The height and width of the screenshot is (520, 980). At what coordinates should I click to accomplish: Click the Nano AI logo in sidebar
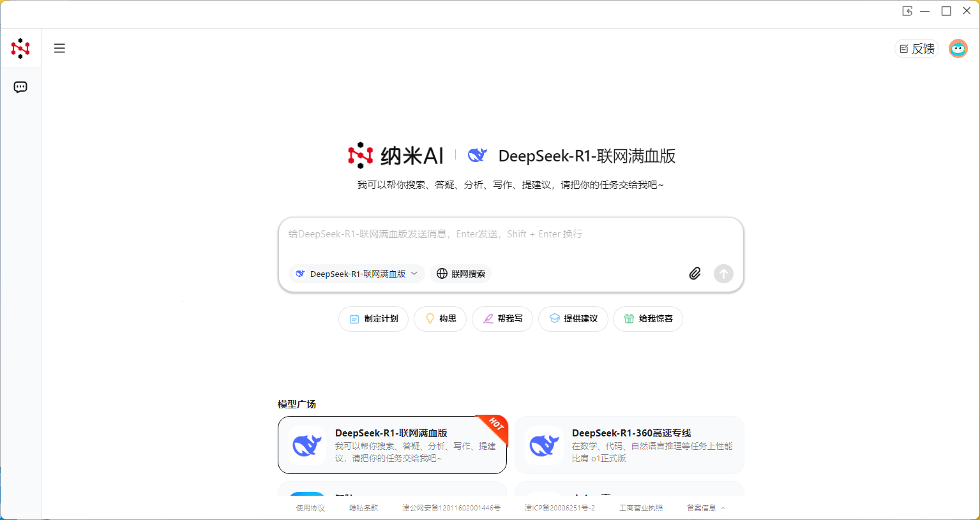[20, 48]
